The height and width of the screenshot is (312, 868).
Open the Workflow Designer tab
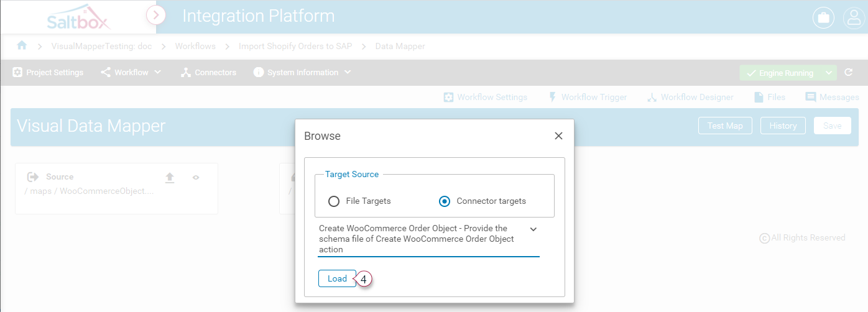tap(690, 97)
